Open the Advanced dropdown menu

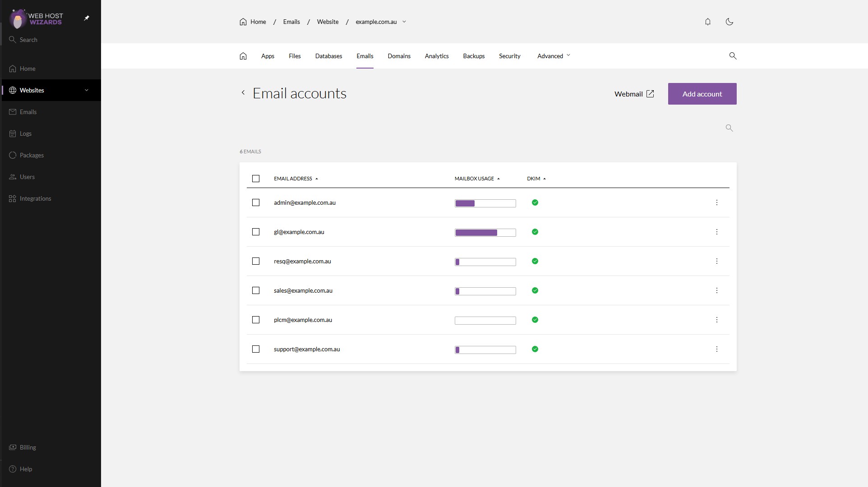click(x=554, y=56)
